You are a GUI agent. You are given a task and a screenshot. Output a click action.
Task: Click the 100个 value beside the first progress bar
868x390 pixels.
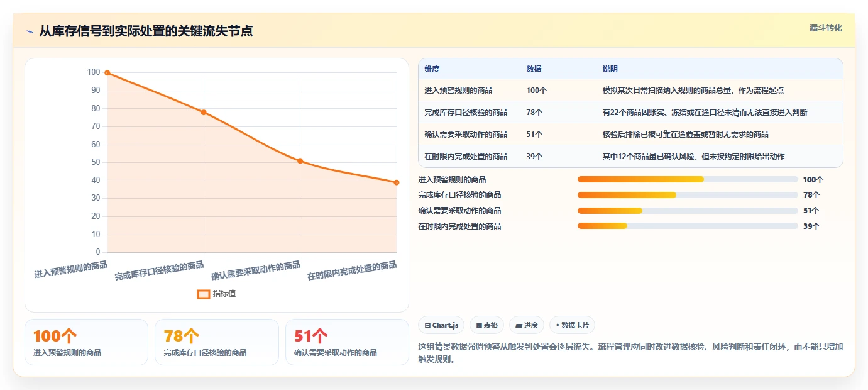(813, 180)
